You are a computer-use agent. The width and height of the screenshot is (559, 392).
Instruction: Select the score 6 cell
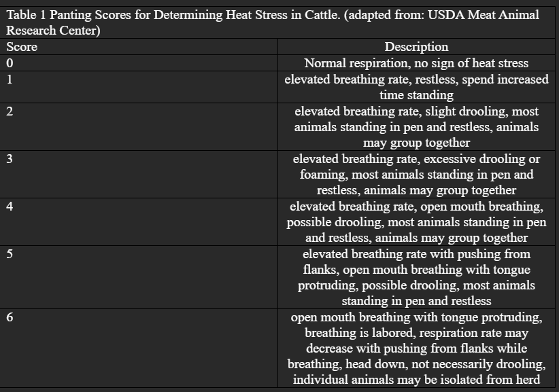pyautogui.click(x=139, y=349)
